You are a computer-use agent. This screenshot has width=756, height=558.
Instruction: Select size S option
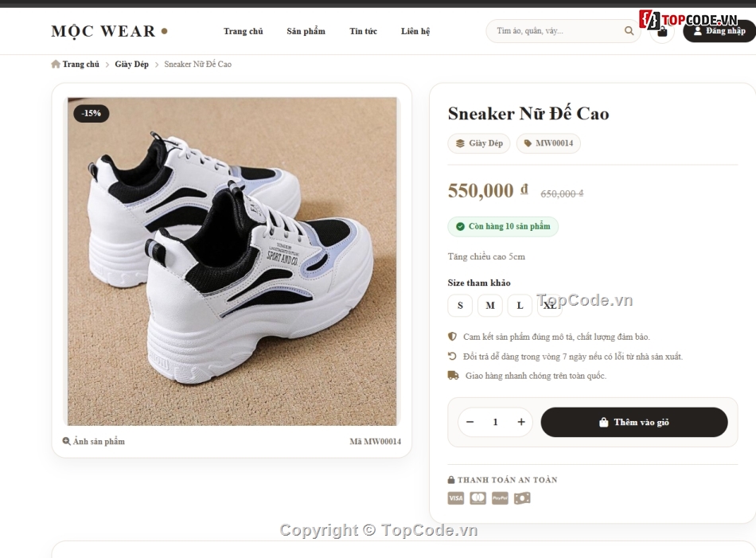(x=460, y=306)
